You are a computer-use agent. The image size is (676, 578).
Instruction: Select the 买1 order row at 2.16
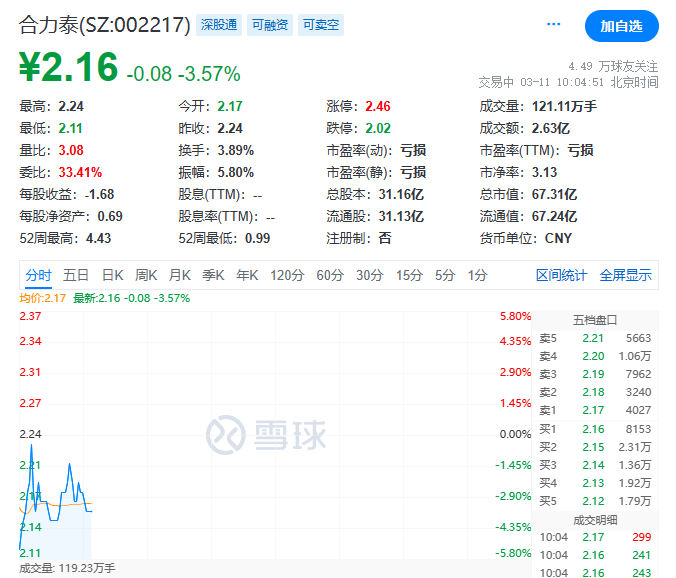(595, 429)
